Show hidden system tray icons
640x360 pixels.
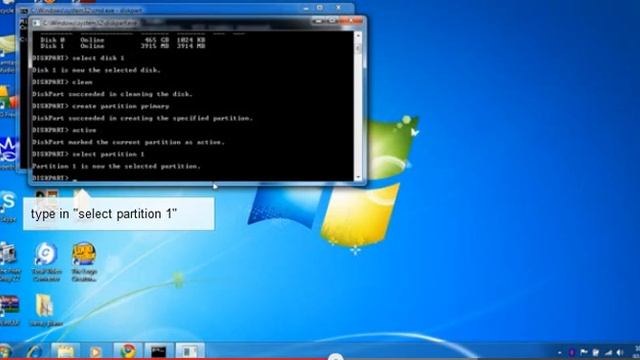[560, 352]
